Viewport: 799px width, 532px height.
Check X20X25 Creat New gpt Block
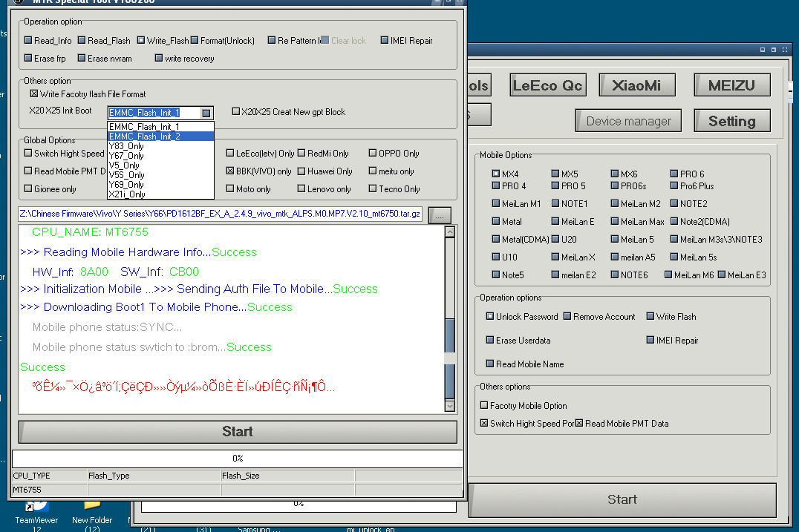236,111
